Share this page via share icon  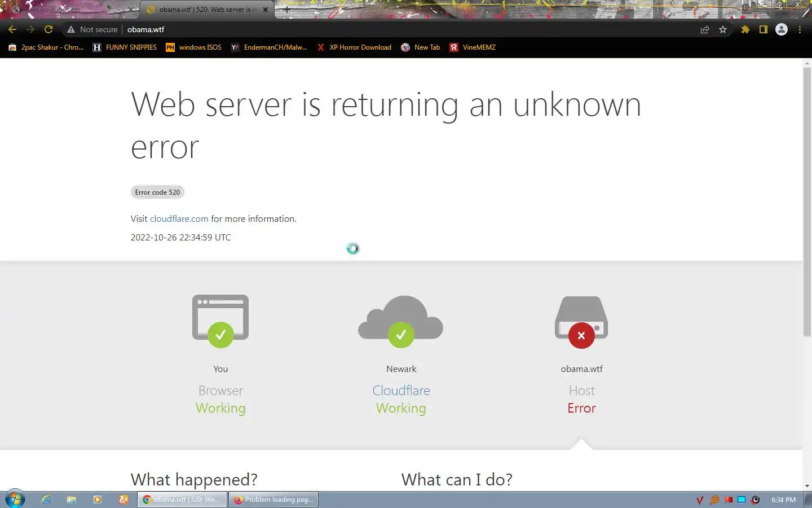705,29
